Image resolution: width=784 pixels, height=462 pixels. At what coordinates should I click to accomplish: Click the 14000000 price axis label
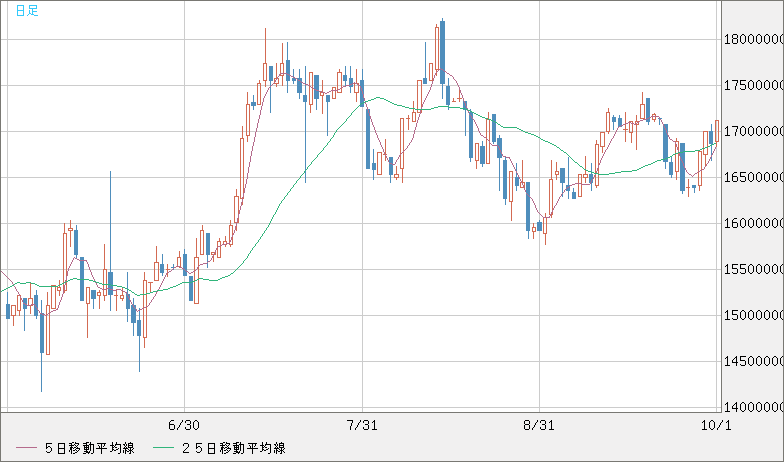tap(751, 407)
